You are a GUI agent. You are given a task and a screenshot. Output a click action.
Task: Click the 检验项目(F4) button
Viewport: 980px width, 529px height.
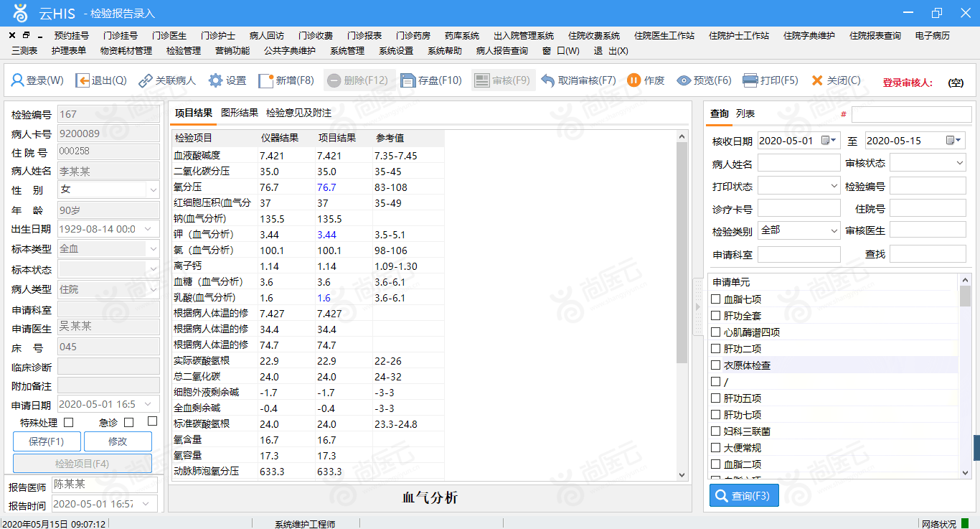click(x=83, y=464)
